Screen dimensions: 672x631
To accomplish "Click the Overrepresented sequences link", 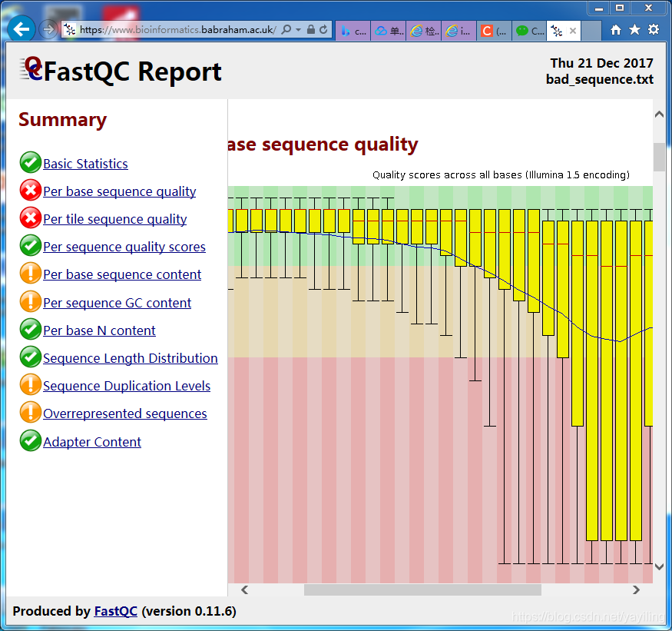I will (124, 413).
